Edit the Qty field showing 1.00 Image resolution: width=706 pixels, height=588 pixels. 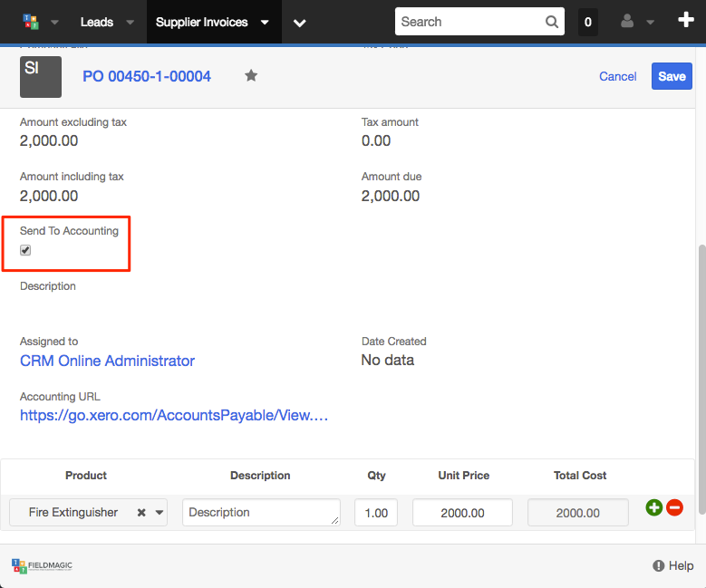[376, 513]
